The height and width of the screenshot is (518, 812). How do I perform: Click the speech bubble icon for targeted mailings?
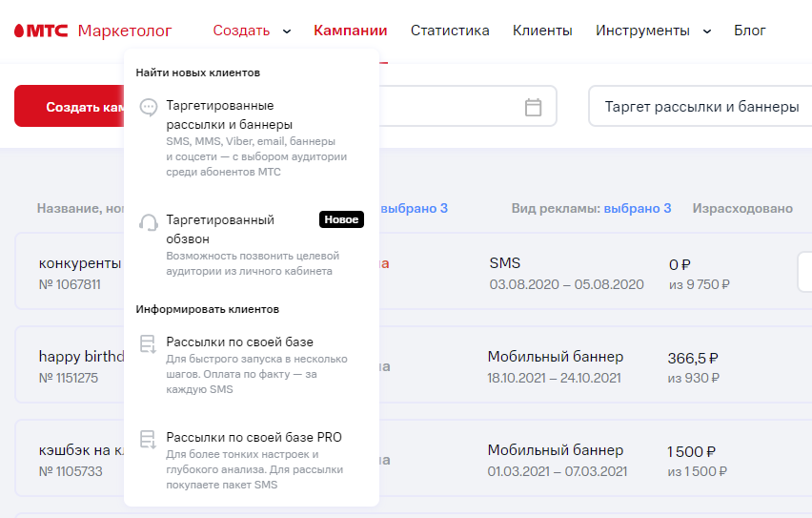pos(149,108)
